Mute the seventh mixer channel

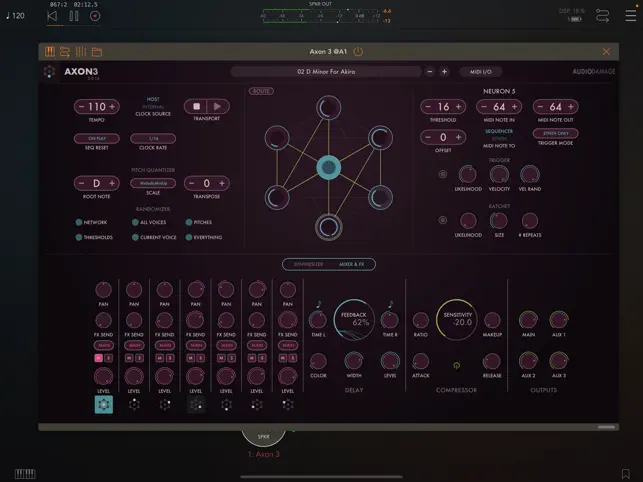coord(283,358)
